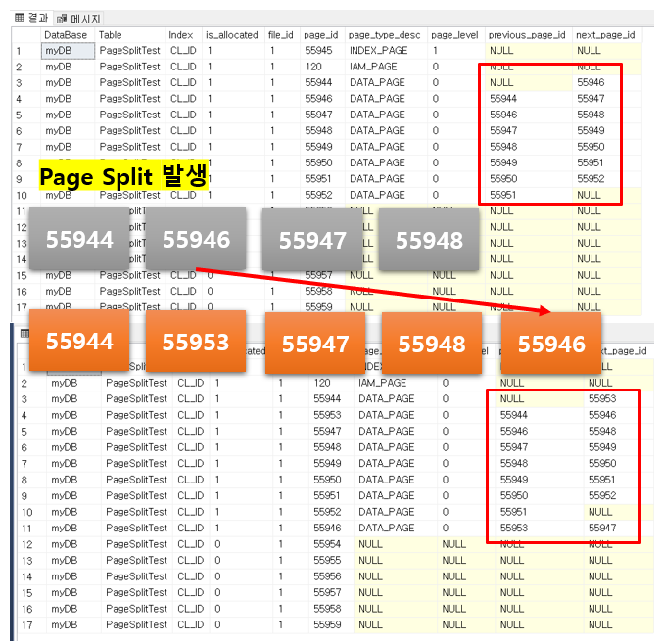Image resolution: width=662 pixels, height=644 pixels.
Task: Select page_id 55953 in lower grid row 4
Action: tap(331, 415)
